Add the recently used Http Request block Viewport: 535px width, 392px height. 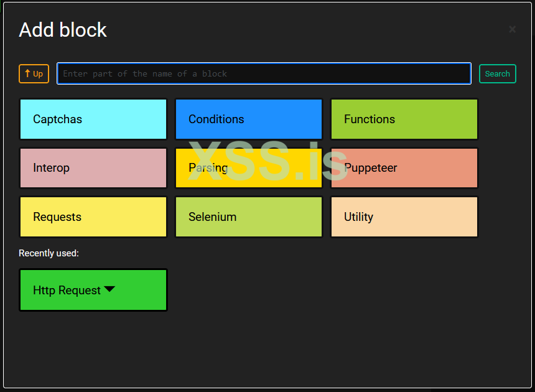67,290
